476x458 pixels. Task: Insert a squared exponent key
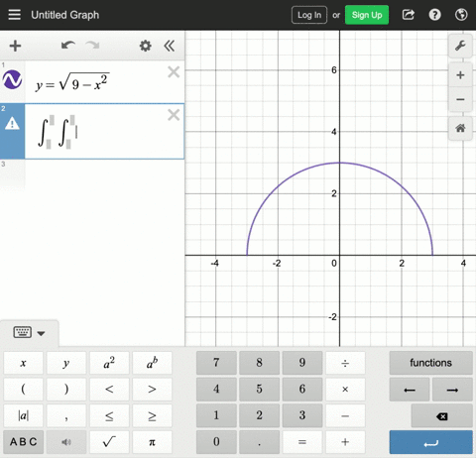(x=109, y=363)
